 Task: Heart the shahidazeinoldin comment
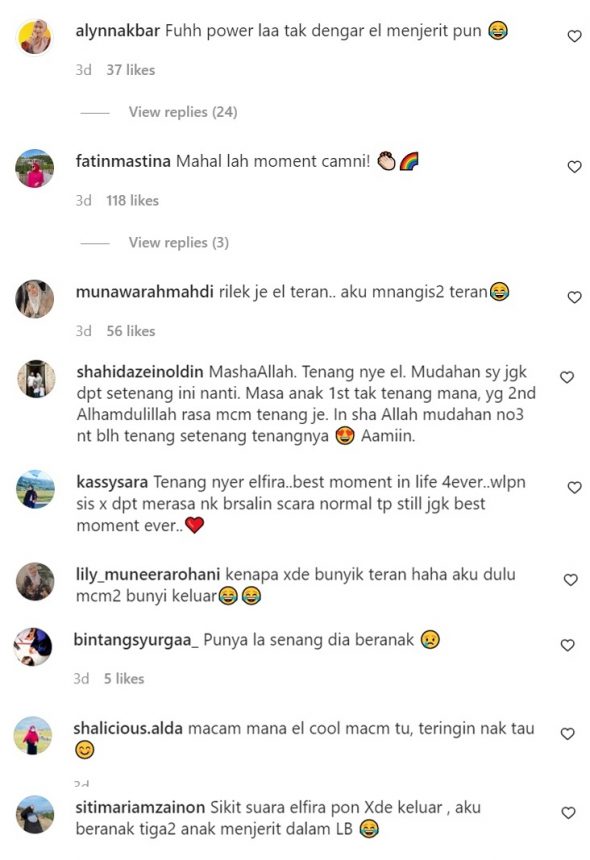(x=567, y=377)
